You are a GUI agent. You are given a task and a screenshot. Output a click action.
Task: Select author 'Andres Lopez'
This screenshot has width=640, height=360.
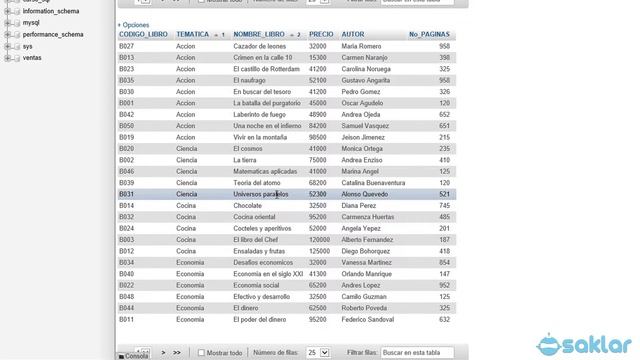coord(361,285)
